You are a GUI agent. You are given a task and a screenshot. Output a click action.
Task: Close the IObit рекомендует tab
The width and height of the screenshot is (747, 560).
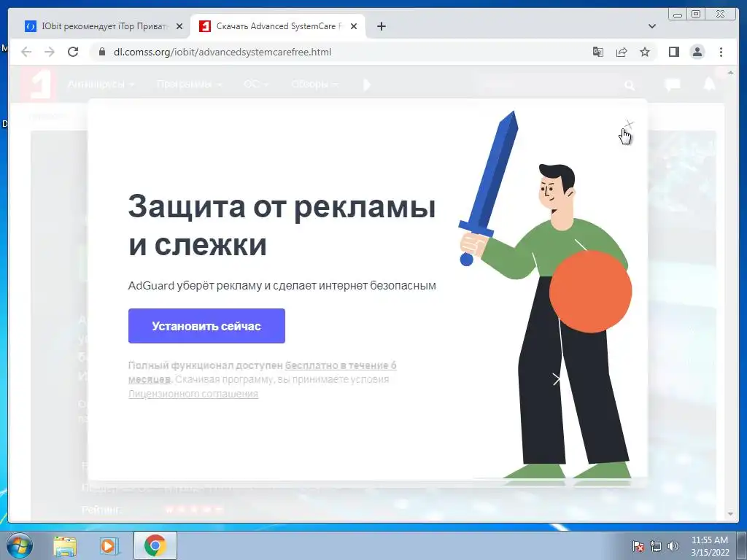pos(179,26)
